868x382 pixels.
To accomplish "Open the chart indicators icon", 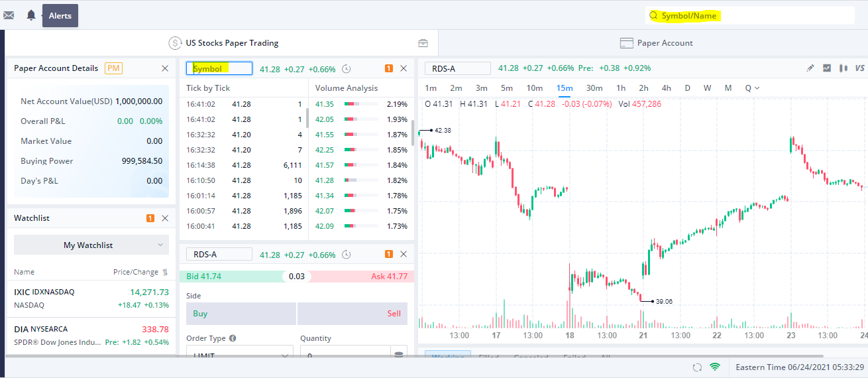I will coord(827,68).
